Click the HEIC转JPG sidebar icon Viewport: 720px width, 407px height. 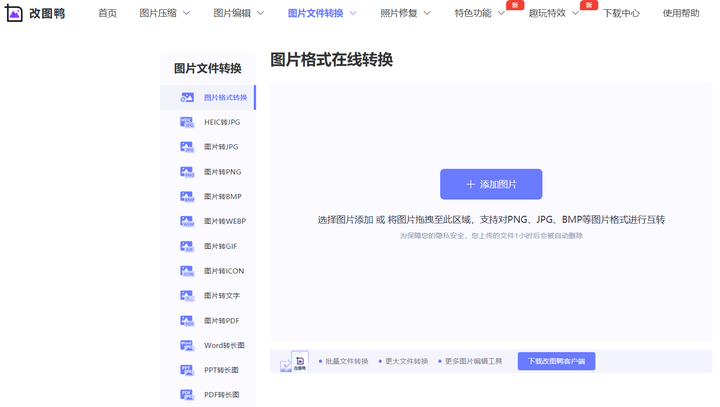coord(187,122)
